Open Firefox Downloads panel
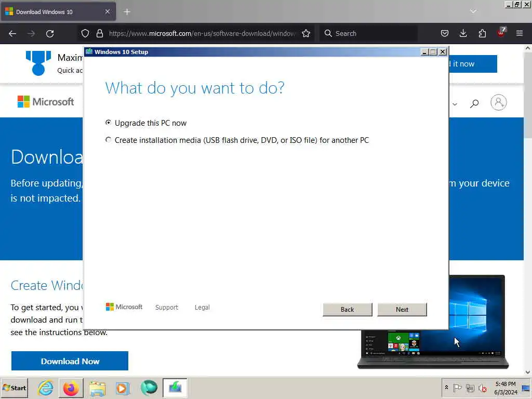The image size is (532, 399). pyautogui.click(x=463, y=33)
